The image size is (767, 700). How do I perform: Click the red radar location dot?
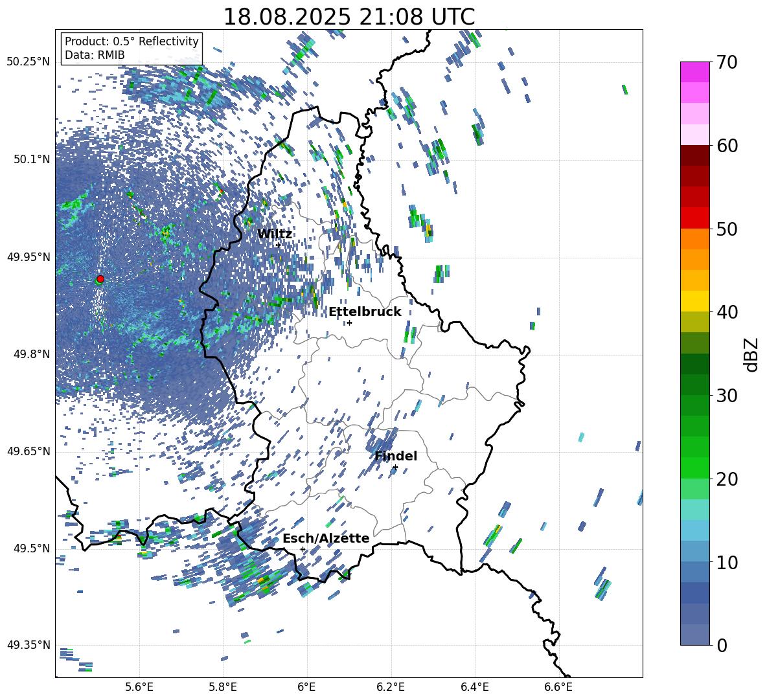point(100,278)
